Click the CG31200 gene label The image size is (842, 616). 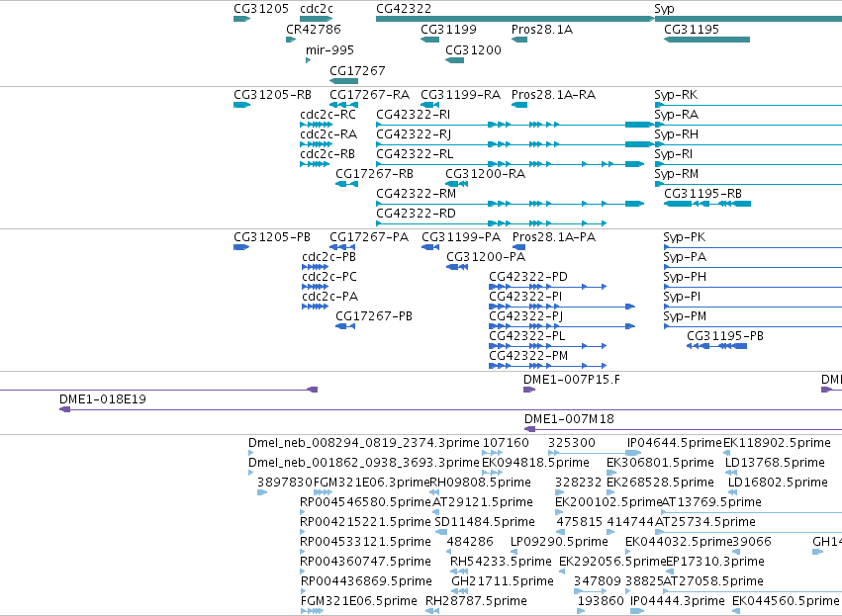click(x=473, y=49)
